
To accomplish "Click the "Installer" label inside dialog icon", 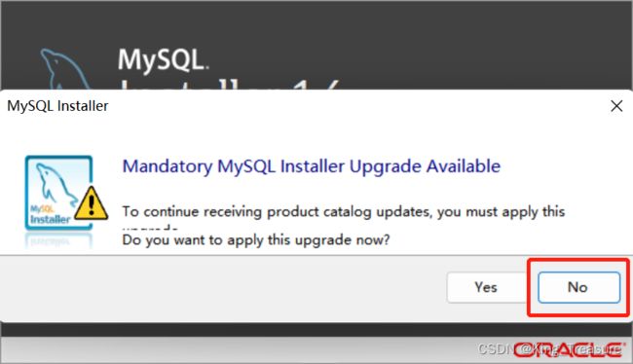I will pos(51,220).
